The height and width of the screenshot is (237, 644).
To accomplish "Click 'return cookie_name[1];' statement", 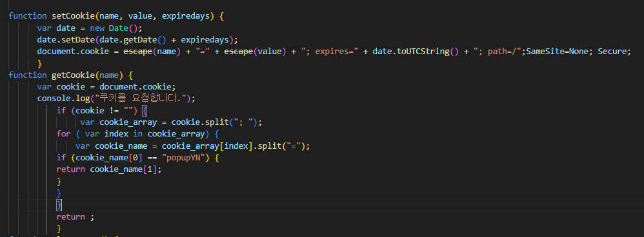I will tap(109, 170).
